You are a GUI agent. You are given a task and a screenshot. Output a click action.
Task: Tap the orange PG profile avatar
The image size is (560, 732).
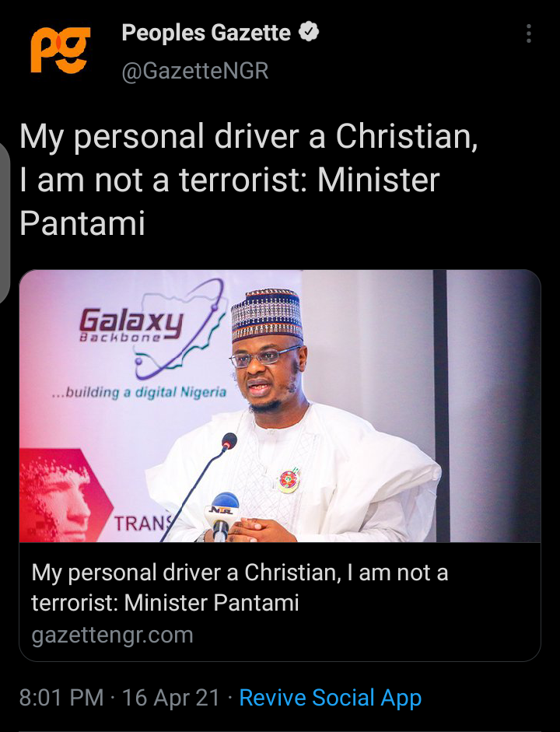pos(60,50)
